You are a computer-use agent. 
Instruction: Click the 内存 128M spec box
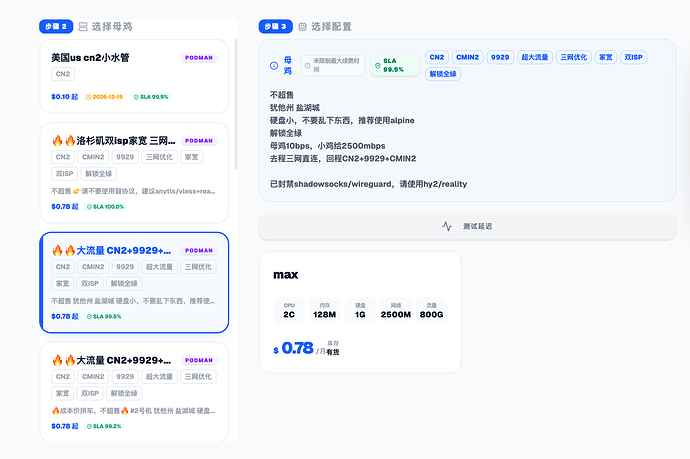pyautogui.click(x=325, y=311)
